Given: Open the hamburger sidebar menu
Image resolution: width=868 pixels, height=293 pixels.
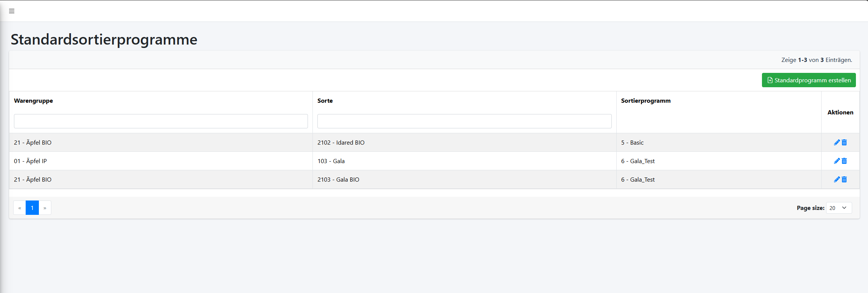Looking at the screenshot, I should (12, 11).
